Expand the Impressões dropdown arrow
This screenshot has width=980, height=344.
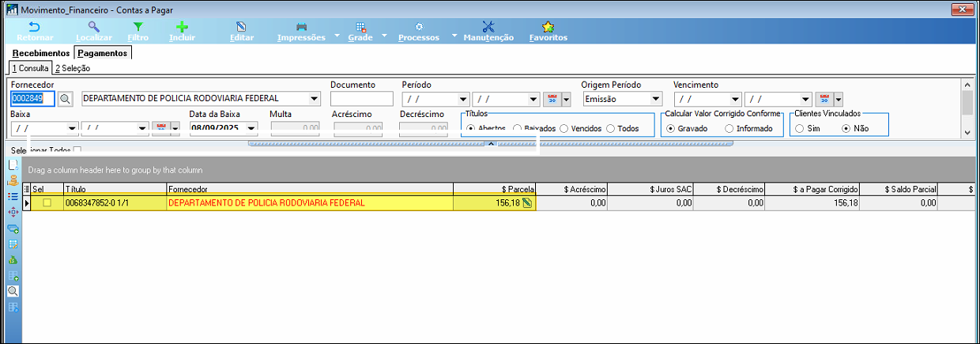[x=337, y=36]
